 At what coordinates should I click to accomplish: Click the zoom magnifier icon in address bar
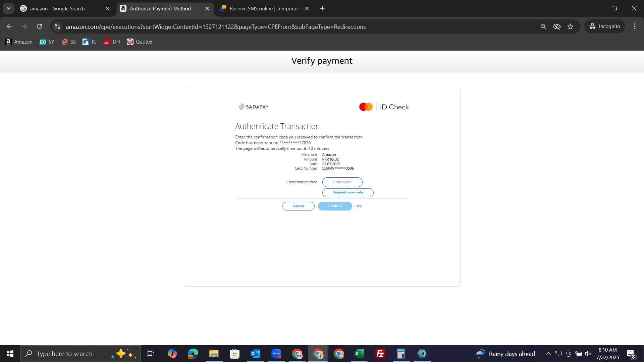543,26
